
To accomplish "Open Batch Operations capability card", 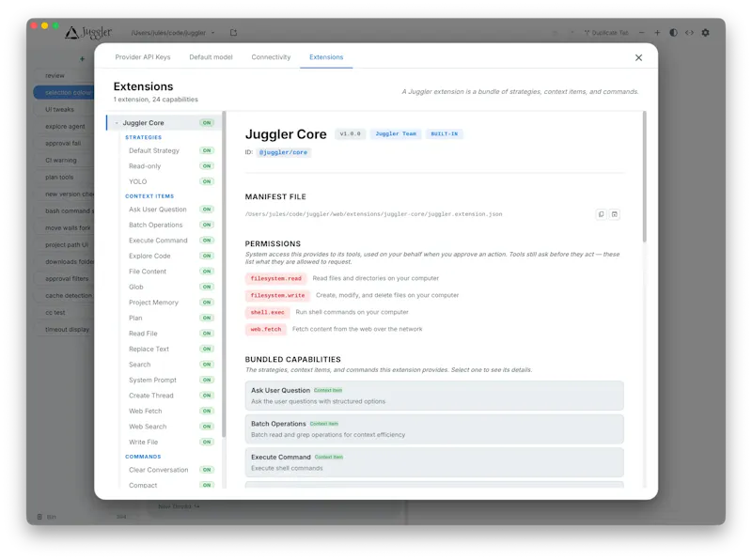I will [434, 429].
